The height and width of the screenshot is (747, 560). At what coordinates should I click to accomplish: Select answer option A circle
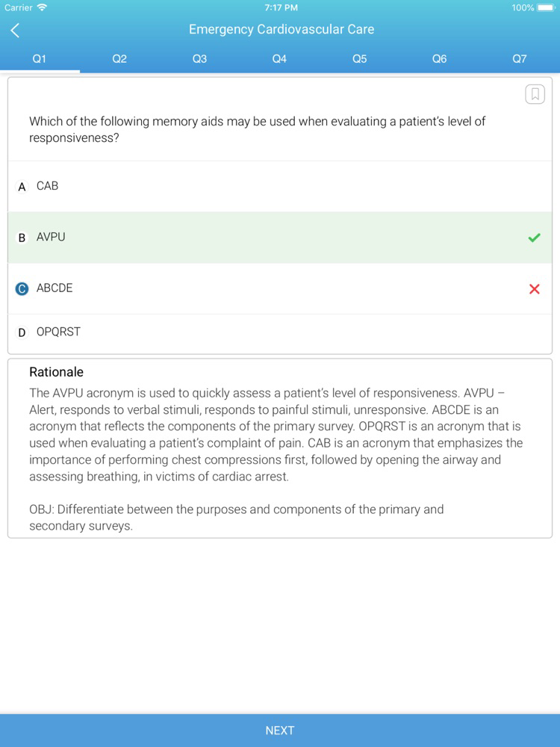coord(22,187)
